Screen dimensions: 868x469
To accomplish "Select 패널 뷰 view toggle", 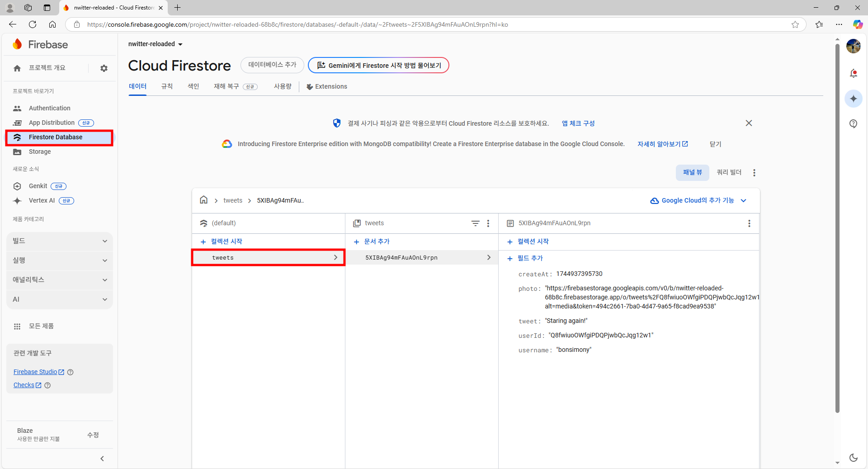I will (x=693, y=172).
